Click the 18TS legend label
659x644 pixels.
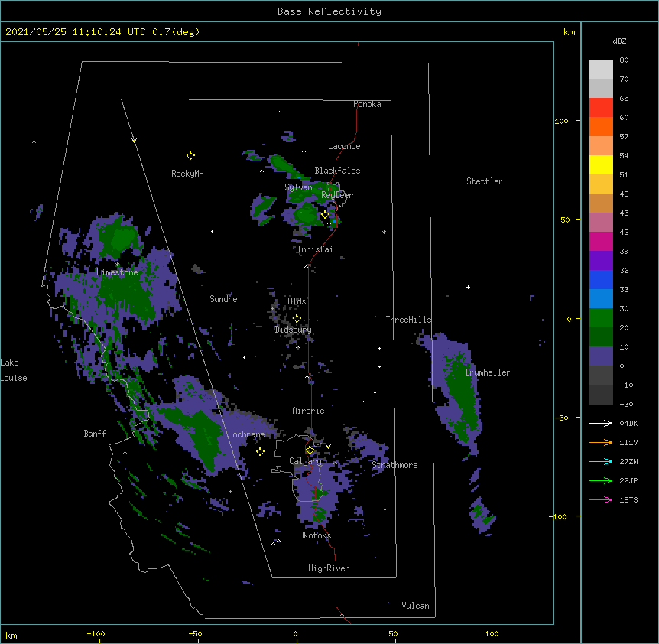pos(628,499)
